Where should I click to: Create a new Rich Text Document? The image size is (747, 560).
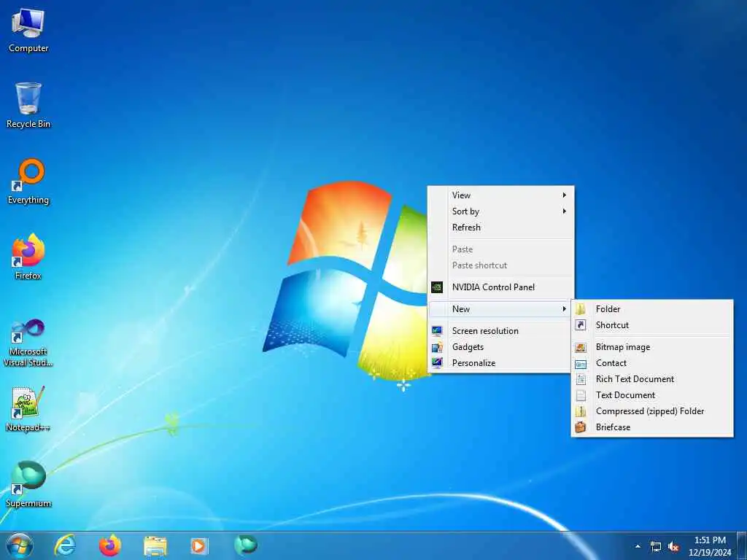coord(652,379)
